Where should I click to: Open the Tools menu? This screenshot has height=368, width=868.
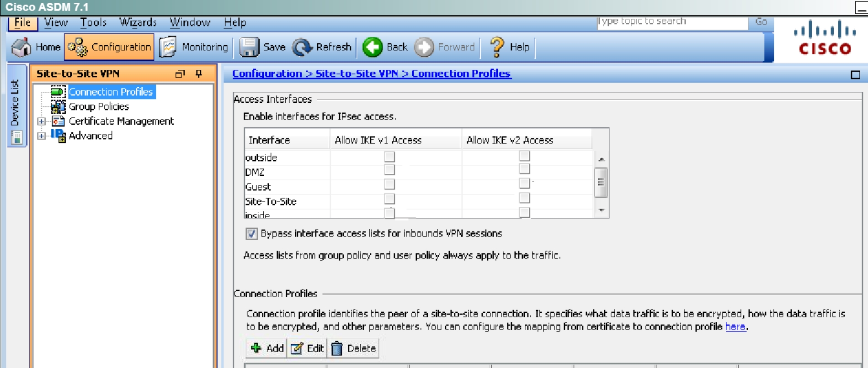93,22
